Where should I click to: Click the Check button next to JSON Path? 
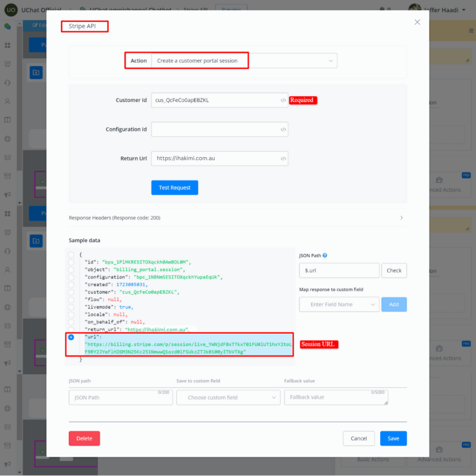coord(394,271)
